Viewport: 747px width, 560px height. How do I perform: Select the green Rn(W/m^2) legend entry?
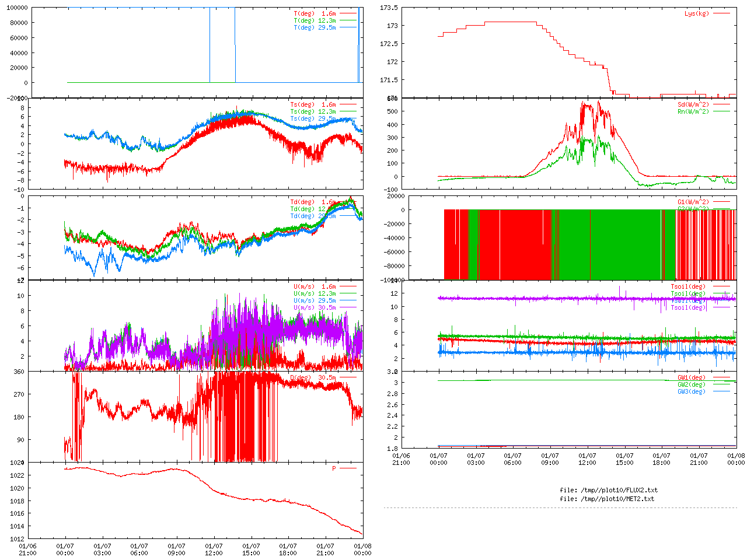693,112
